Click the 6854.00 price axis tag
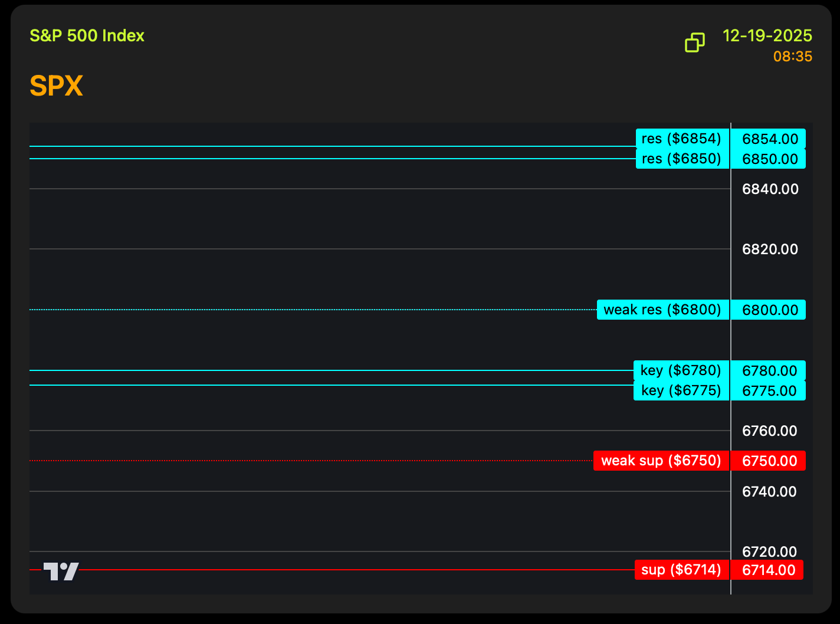The height and width of the screenshot is (624, 840). tap(769, 139)
